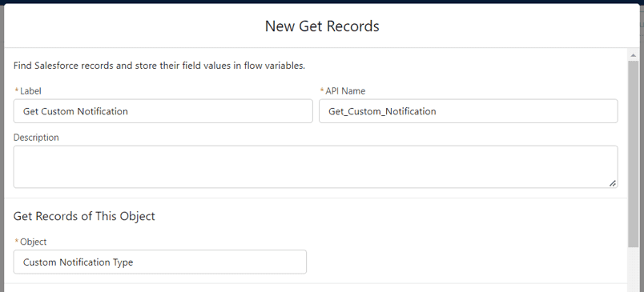This screenshot has width=644, height=292.
Task: Click the scrollbar track beneath the thumb
Action: [634, 270]
